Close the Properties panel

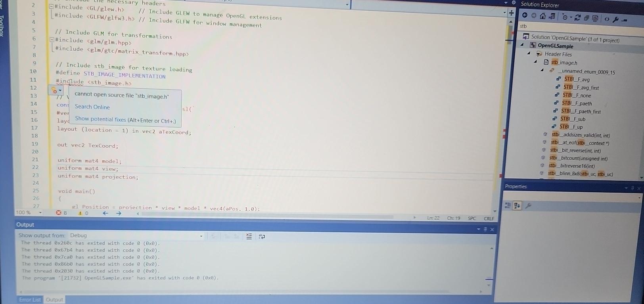[639, 188]
